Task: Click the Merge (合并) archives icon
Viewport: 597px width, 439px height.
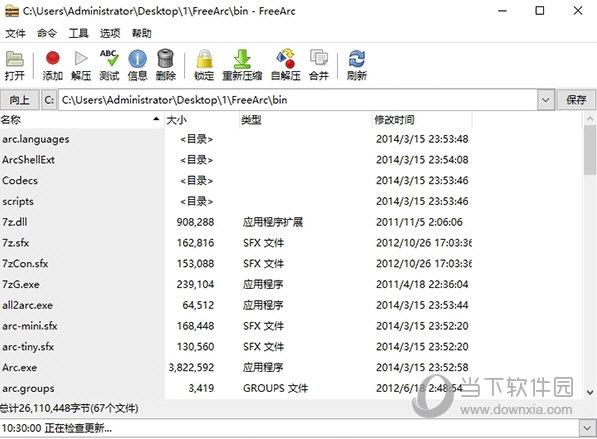Action: pos(319,58)
